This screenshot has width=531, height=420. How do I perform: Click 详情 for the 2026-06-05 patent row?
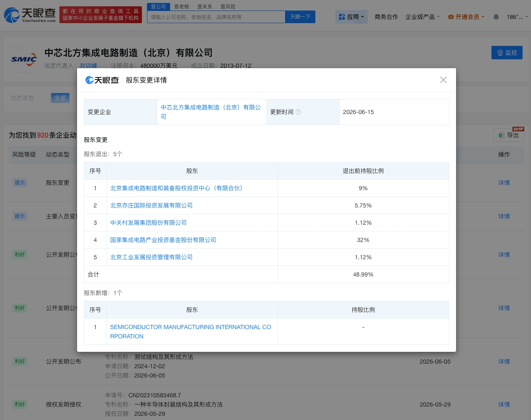[504, 362]
